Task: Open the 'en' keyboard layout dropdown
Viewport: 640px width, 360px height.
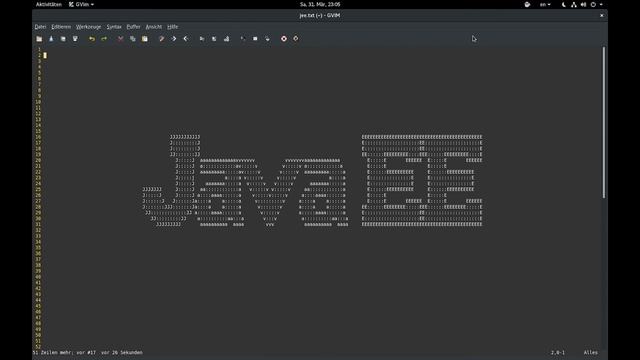Action: coord(545,4)
